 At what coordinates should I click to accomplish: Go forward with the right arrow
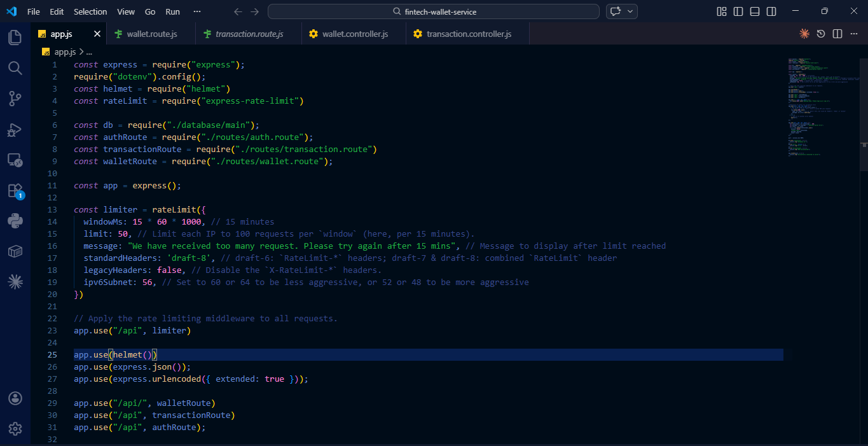(254, 11)
